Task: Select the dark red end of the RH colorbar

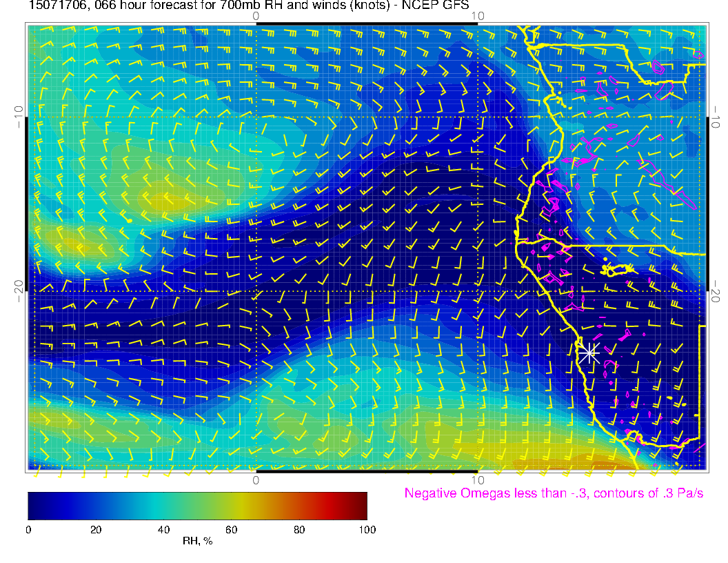Action: [362, 506]
